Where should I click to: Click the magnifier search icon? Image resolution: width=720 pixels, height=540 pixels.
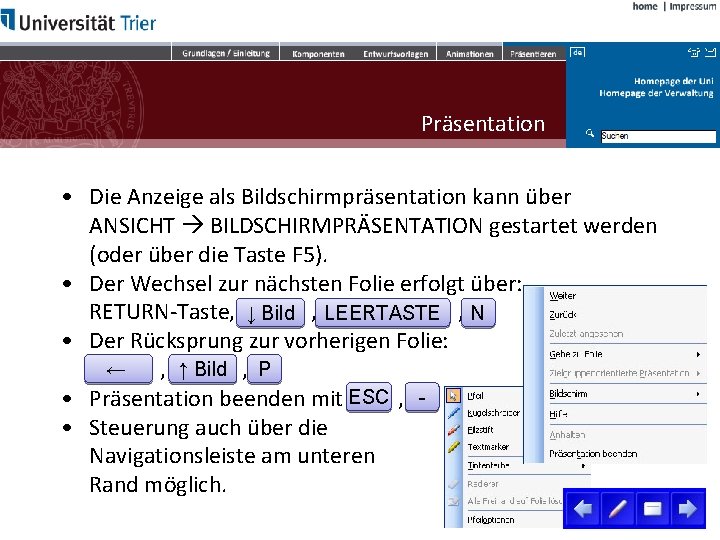590,134
